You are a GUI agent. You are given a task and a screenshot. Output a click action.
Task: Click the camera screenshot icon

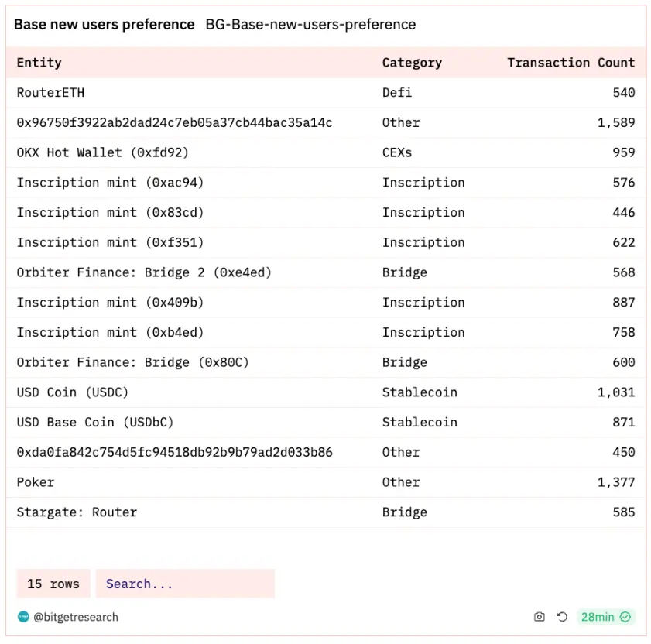[x=540, y=617]
